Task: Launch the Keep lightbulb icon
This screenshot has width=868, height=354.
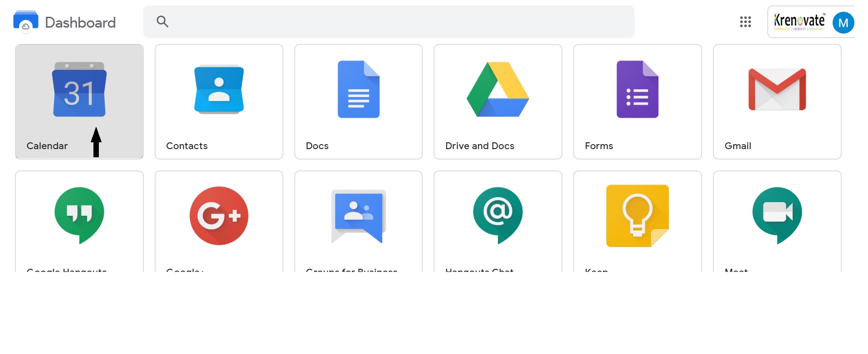Action: click(x=638, y=216)
